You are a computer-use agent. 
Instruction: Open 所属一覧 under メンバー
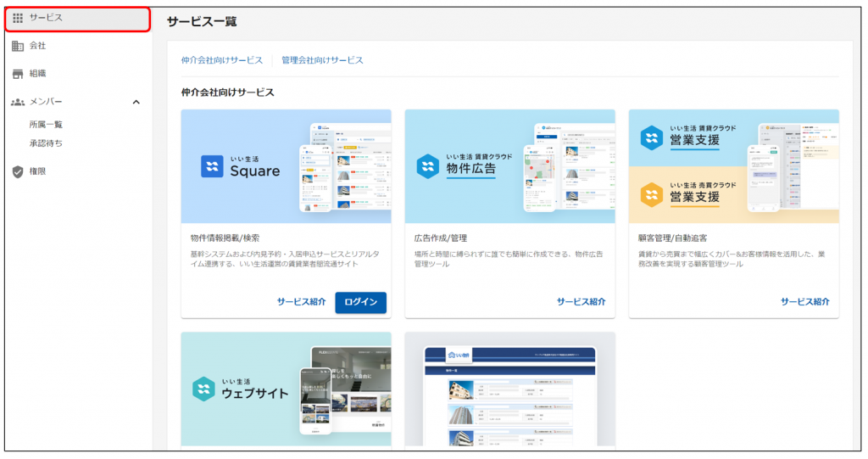point(46,125)
